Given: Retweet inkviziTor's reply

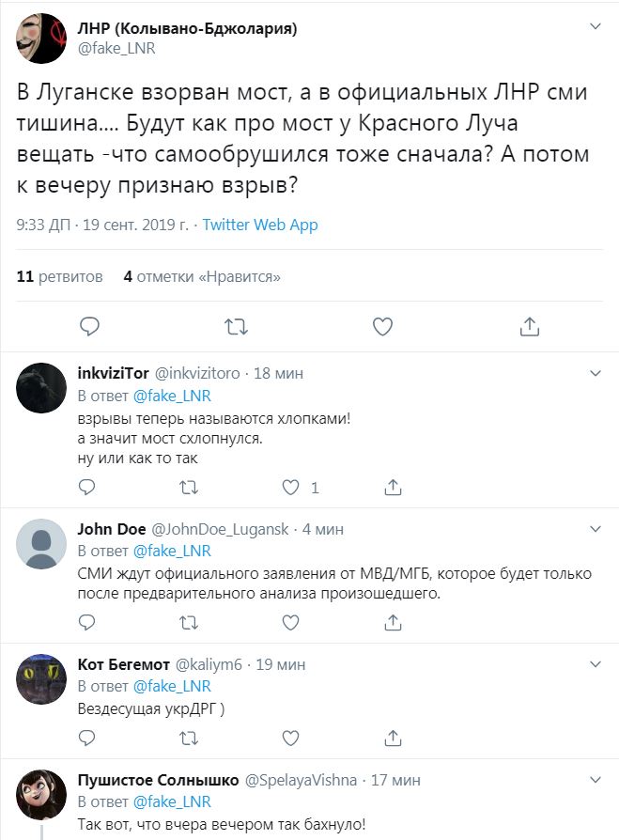Looking at the screenshot, I should pyautogui.click(x=189, y=488).
